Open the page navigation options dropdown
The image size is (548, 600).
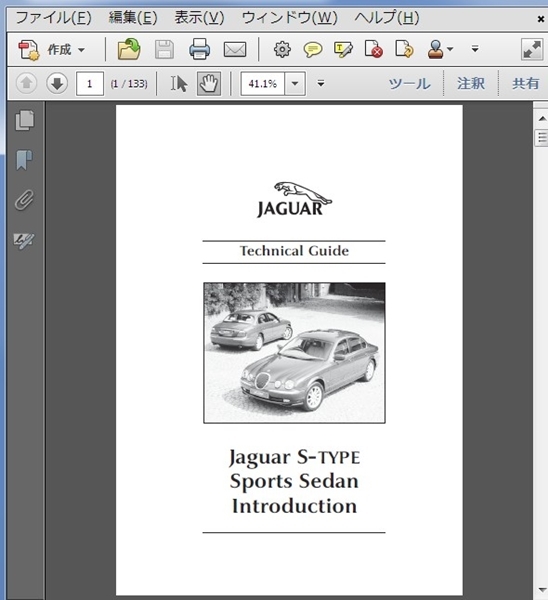[x=321, y=83]
